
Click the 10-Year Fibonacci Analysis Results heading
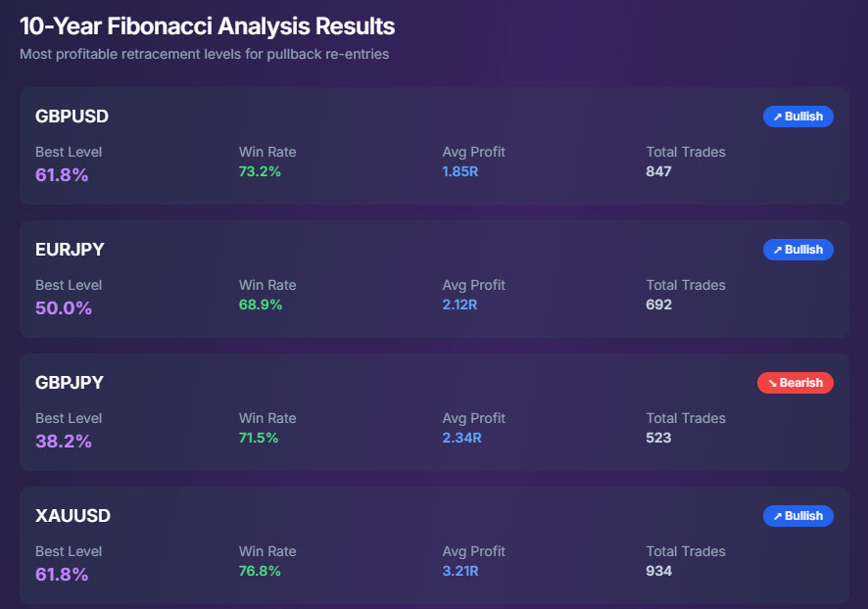[207, 26]
